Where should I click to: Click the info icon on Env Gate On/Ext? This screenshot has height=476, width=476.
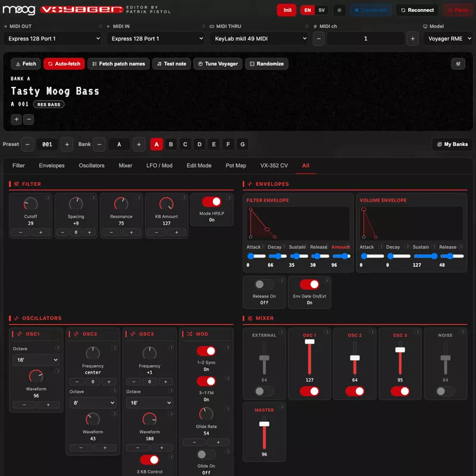pos(327,280)
